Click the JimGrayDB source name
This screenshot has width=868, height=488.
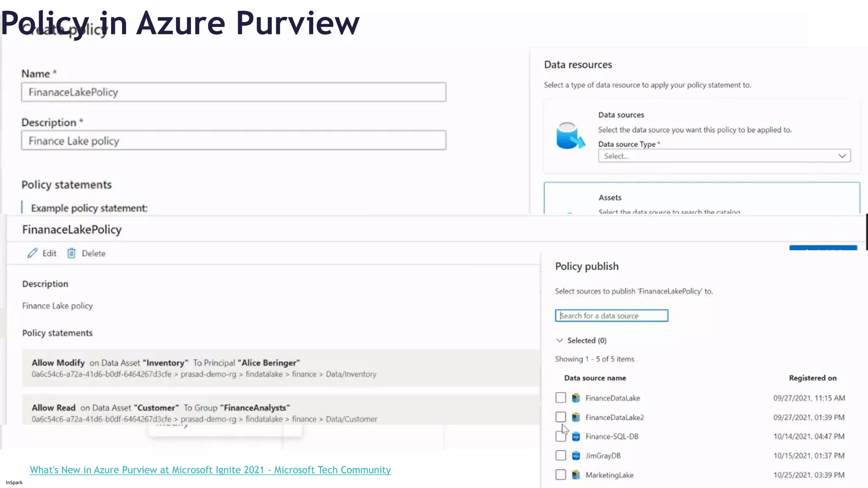603,456
